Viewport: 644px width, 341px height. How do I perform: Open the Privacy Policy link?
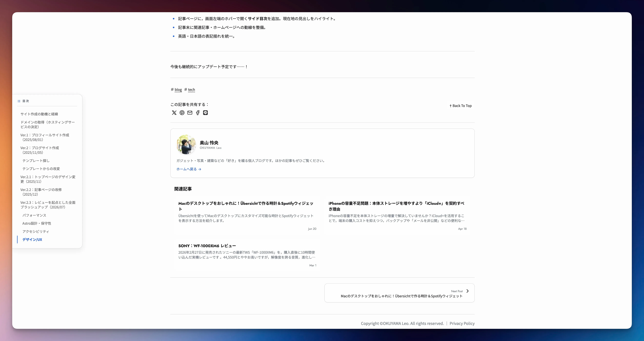462,324
